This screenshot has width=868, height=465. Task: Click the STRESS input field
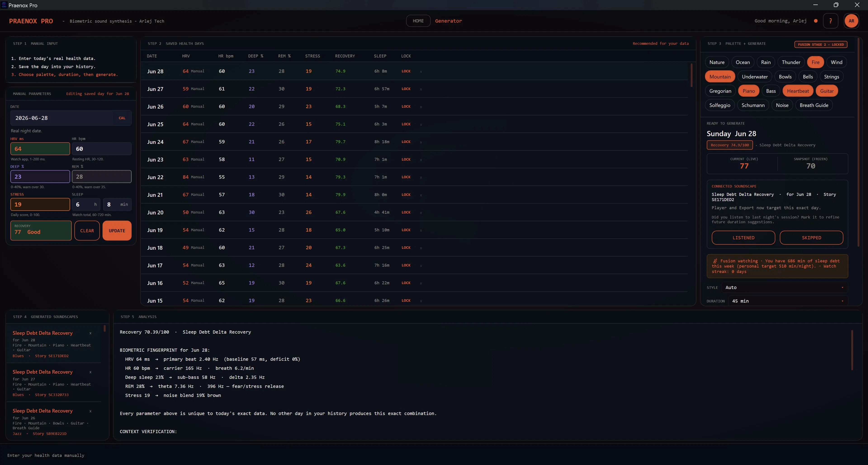[40, 204]
